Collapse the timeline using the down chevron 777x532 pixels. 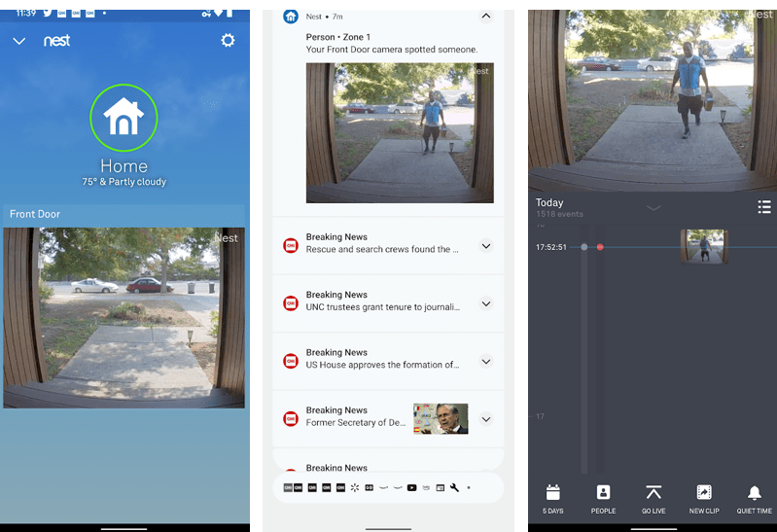click(653, 207)
